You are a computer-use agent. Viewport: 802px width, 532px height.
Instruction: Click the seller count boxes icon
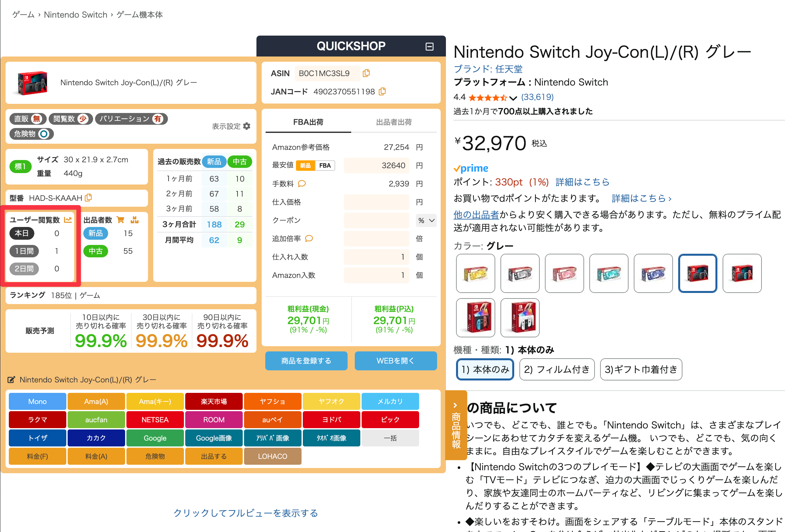click(x=134, y=220)
